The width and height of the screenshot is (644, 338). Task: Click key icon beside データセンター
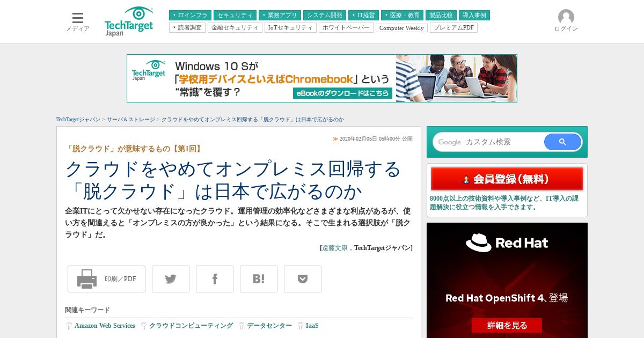[241, 326]
